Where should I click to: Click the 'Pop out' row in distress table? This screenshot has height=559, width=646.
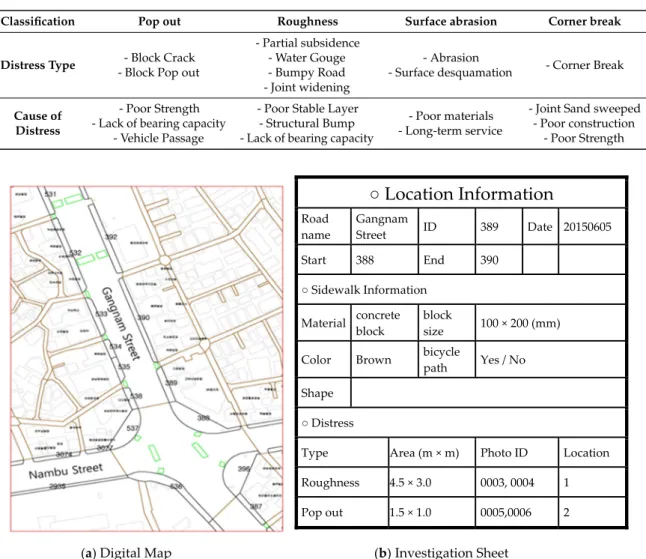tap(461, 512)
